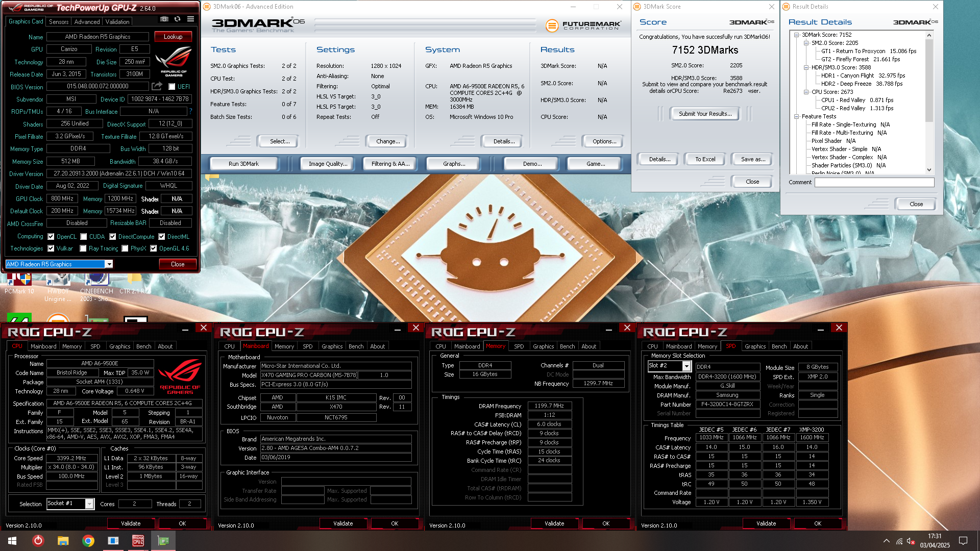Click the GPU-Z green card taskbar icon
Screen dimensions: 980x551
(163, 541)
